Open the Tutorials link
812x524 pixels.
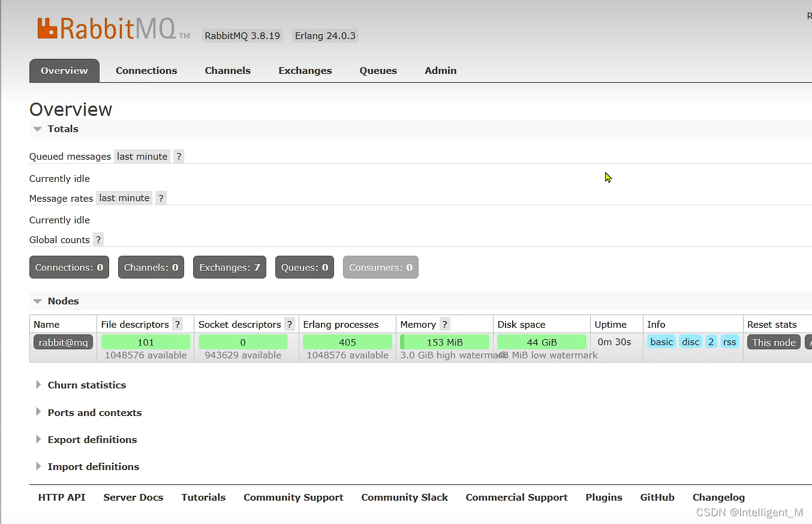pyautogui.click(x=203, y=498)
